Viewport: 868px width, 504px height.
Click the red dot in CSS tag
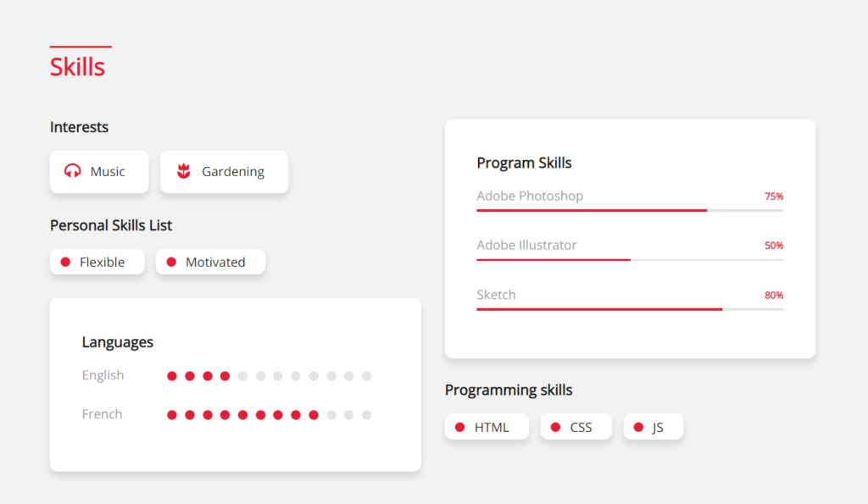point(556,427)
